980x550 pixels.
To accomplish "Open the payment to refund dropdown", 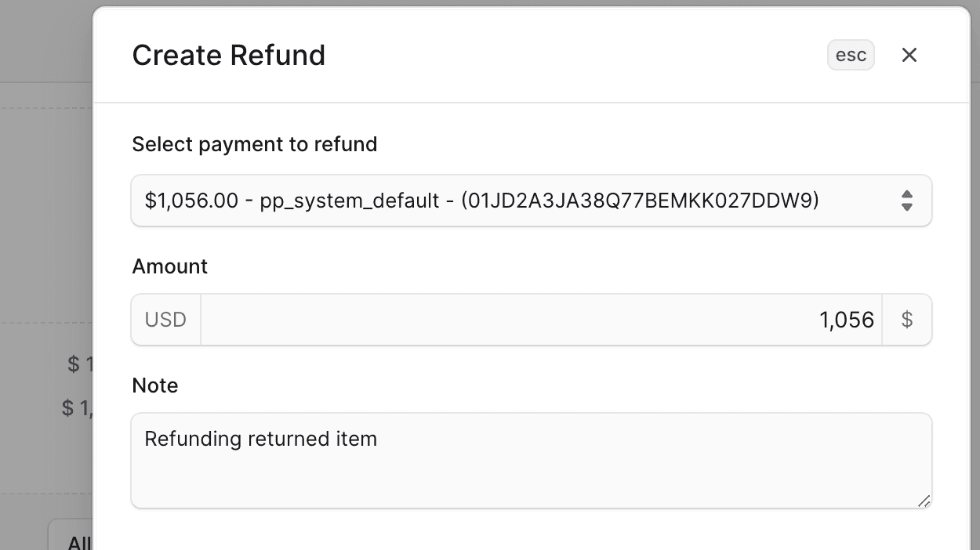I will tap(530, 201).
